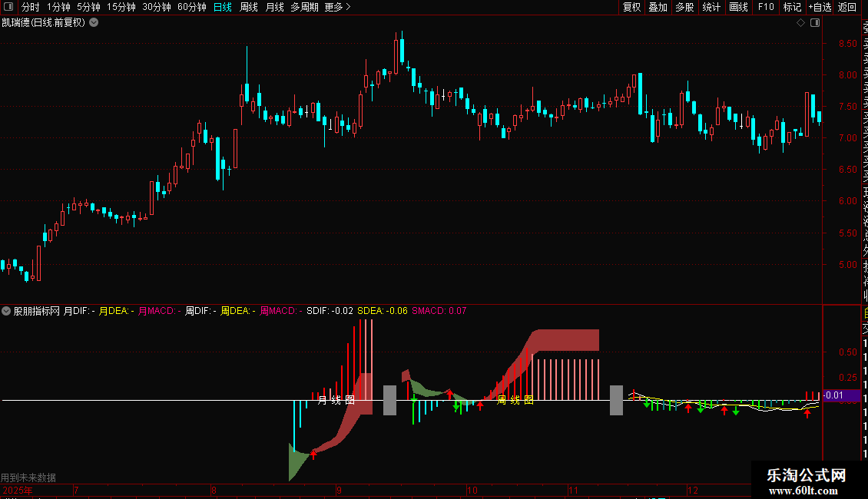Click the 叠加 overlay button
The height and width of the screenshot is (499, 868).
658,7
